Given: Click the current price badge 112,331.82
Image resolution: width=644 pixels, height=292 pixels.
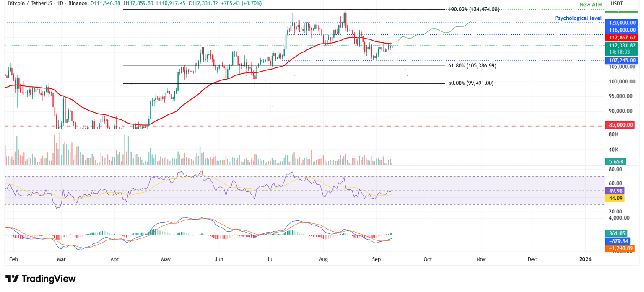Looking at the screenshot, I should click(x=622, y=45).
